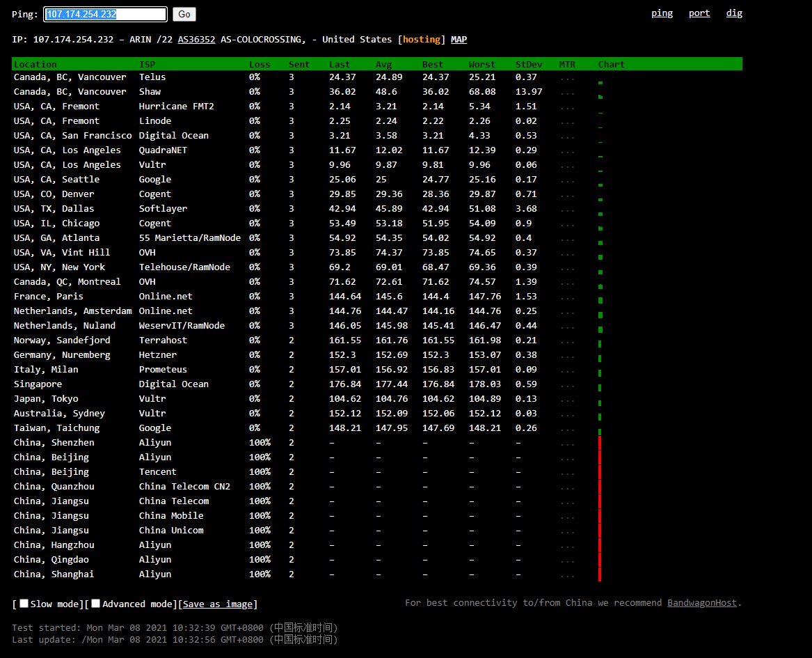Screen dimensions: 812x658
Task: Click the IP address input field
Action: click(x=106, y=14)
